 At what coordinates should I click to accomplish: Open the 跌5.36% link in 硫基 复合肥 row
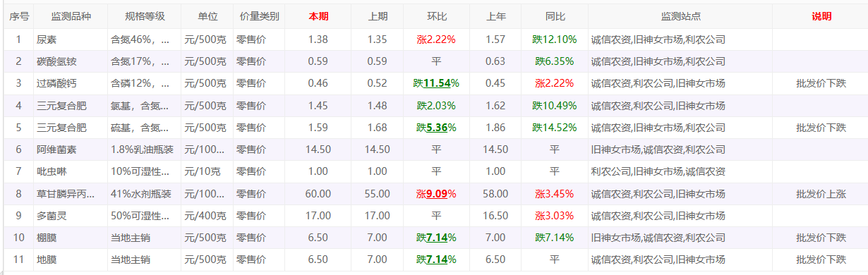point(437,128)
